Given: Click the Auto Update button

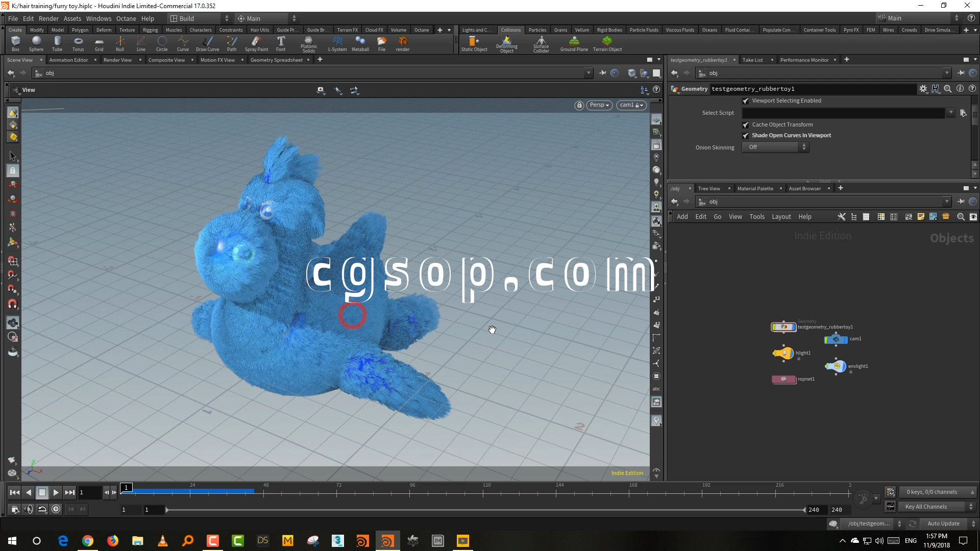Looking at the screenshot, I should pyautogui.click(x=943, y=524).
